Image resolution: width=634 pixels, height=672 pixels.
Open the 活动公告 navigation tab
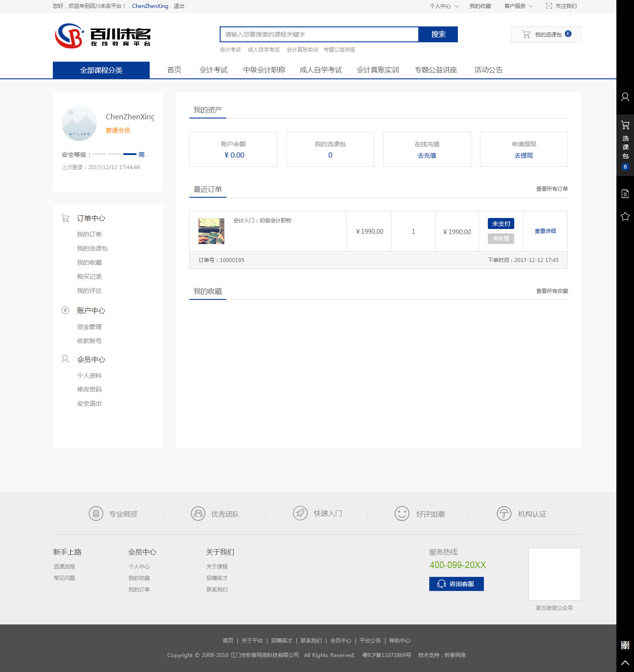[488, 70]
